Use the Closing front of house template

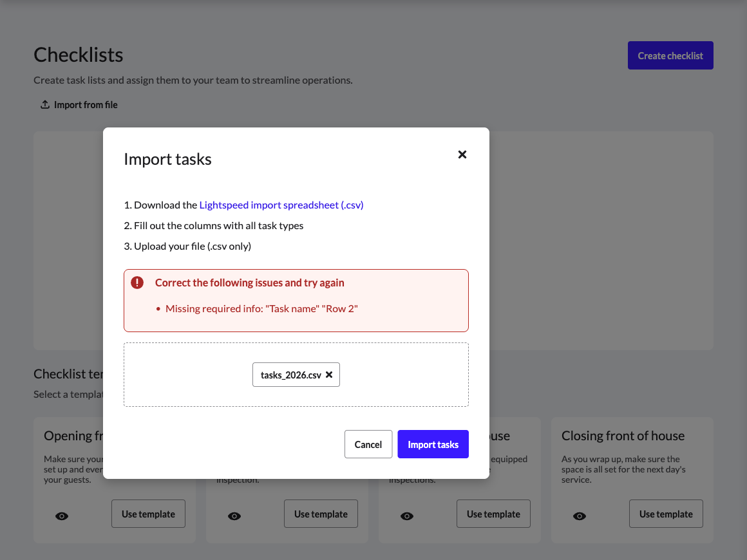(x=666, y=514)
